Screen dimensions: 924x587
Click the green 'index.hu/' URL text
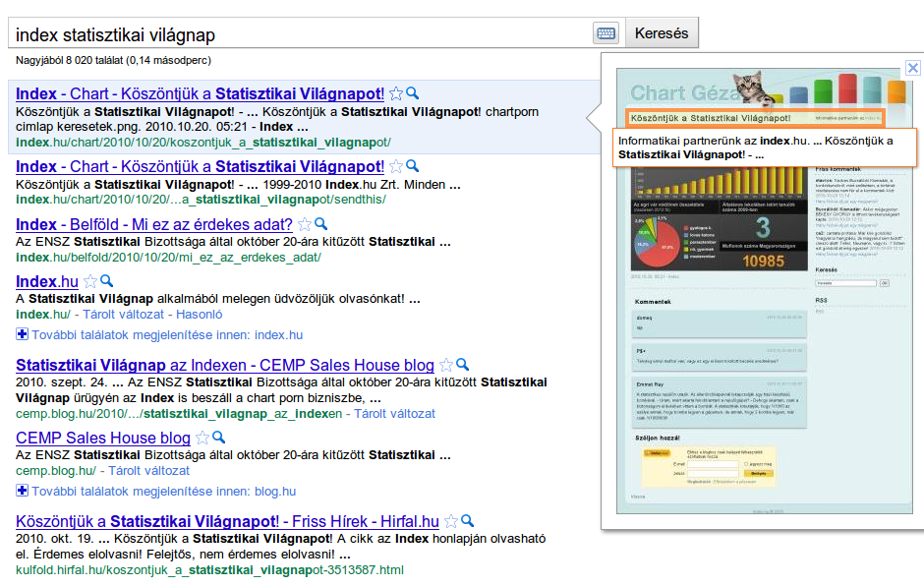(43, 314)
